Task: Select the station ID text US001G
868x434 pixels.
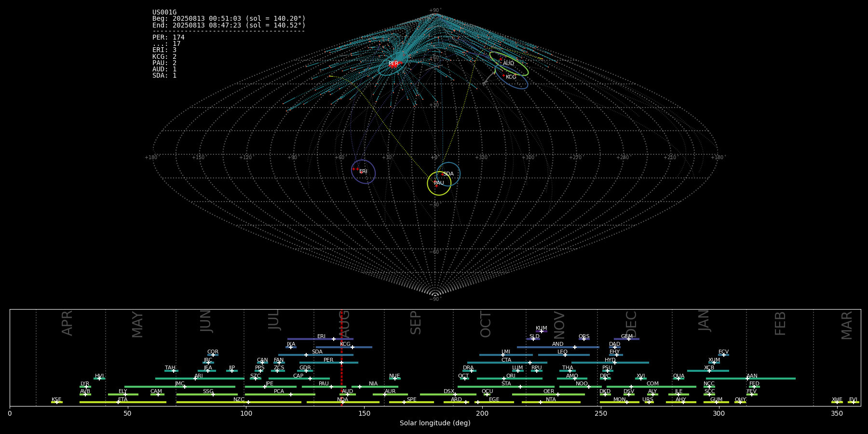Action: 164,13
